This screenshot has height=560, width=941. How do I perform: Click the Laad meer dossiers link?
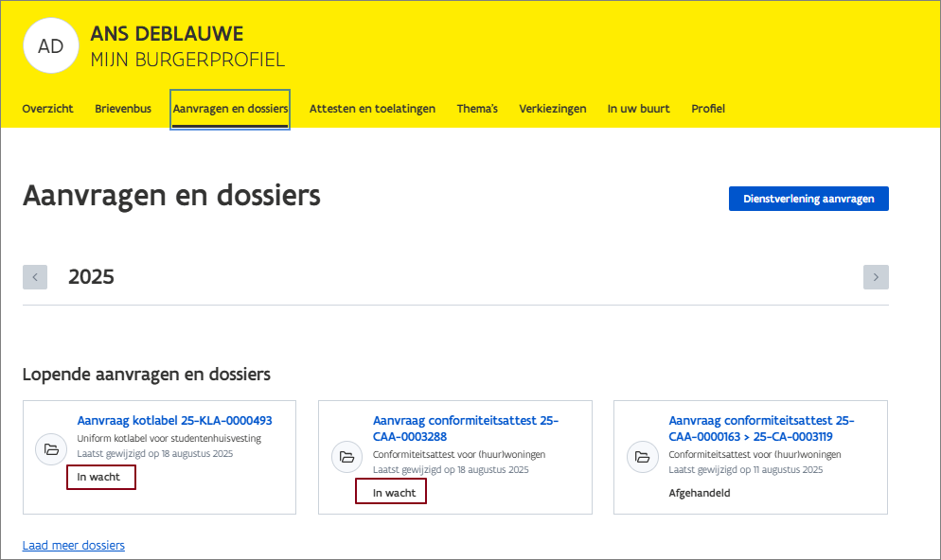74,546
